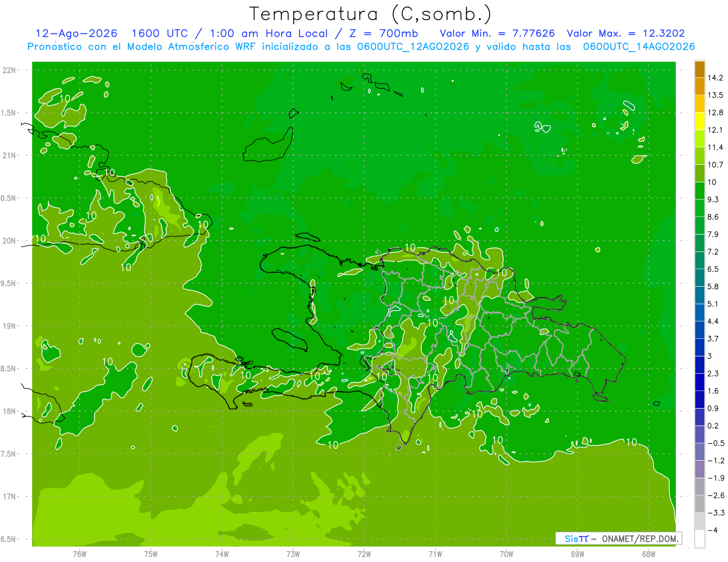Viewport: 728px width, 562px height.
Task: Click the legend value '11.4'
Action: point(716,147)
